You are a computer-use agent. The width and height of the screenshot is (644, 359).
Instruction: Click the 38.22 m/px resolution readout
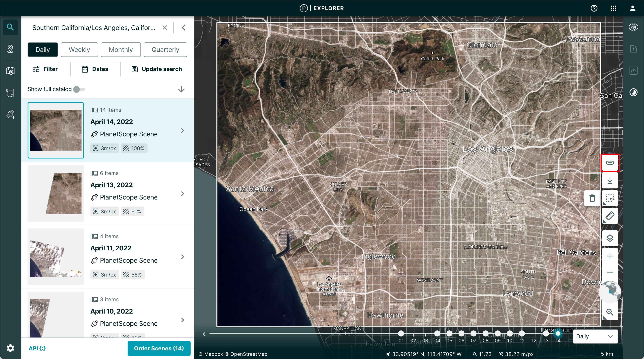point(516,354)
